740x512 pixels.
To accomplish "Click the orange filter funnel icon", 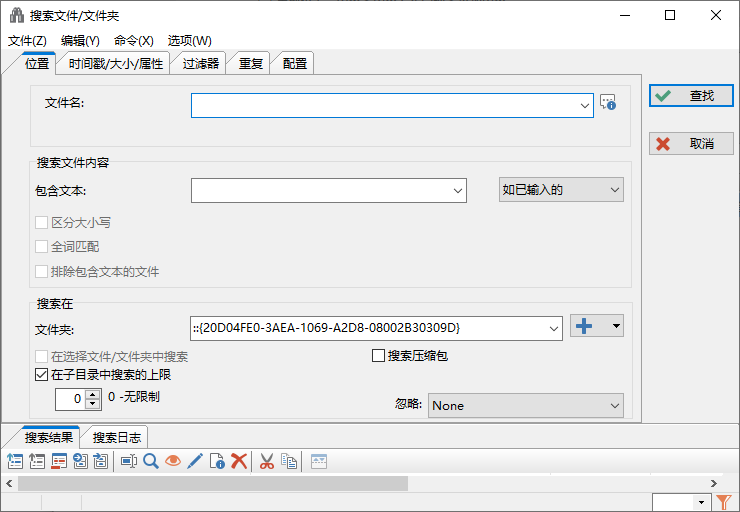I will [724, 502].
